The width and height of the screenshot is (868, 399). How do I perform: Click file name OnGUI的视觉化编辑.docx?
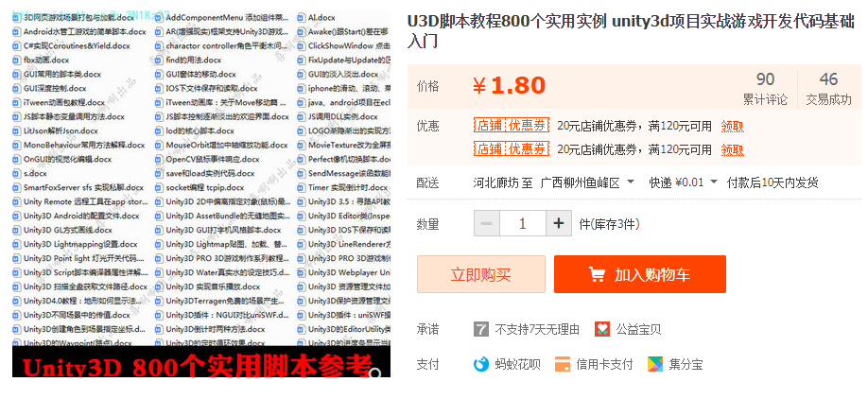[x=67, y=159]
